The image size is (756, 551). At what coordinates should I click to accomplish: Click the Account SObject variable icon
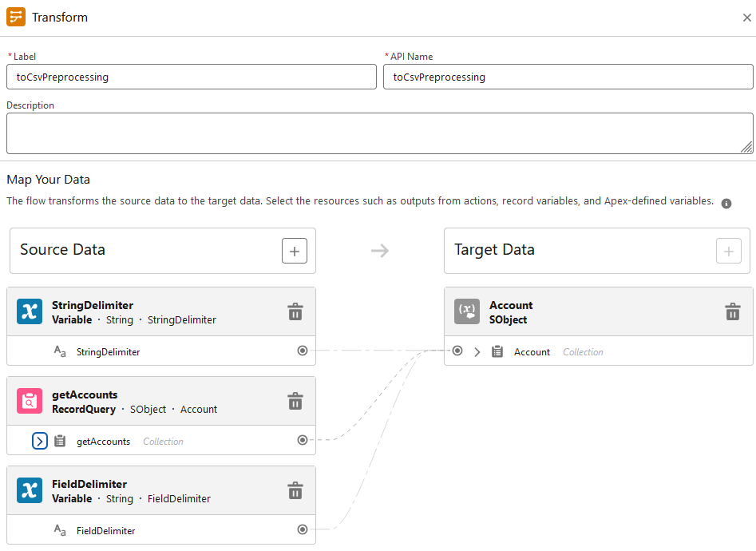coord(467,311)
